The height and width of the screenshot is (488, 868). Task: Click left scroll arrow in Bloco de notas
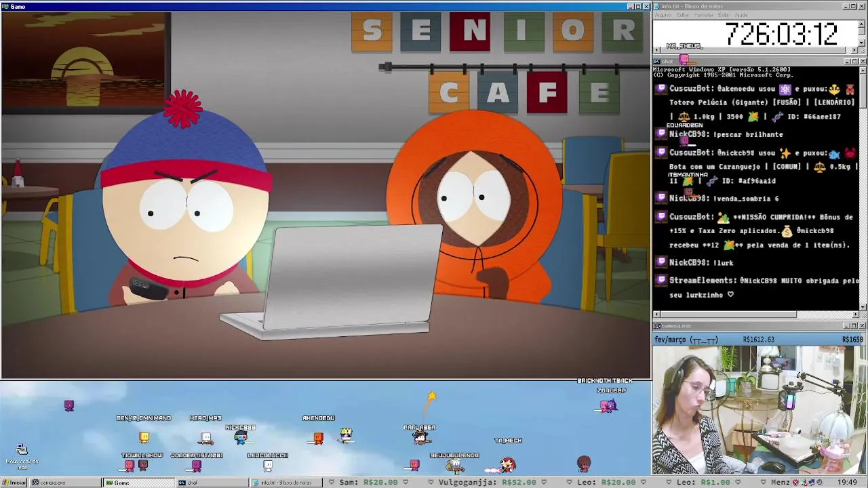tap(656, 51)
